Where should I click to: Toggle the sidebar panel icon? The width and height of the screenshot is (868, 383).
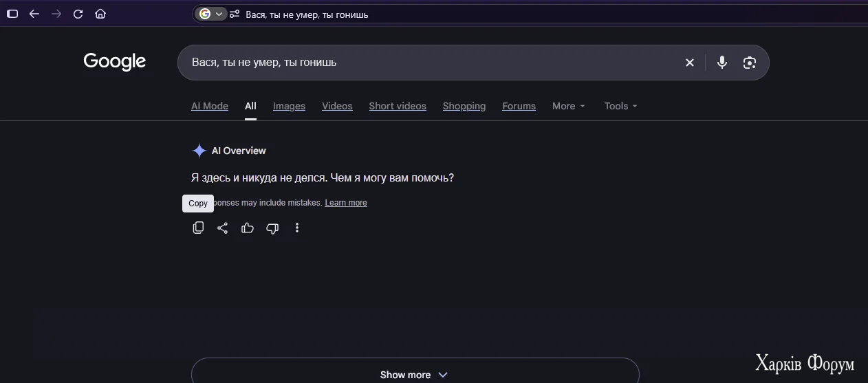coord(12,14)
